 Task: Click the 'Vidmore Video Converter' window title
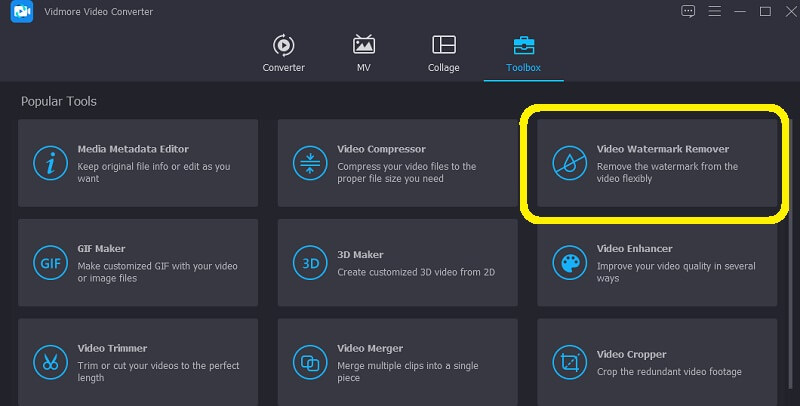point(98,11)
